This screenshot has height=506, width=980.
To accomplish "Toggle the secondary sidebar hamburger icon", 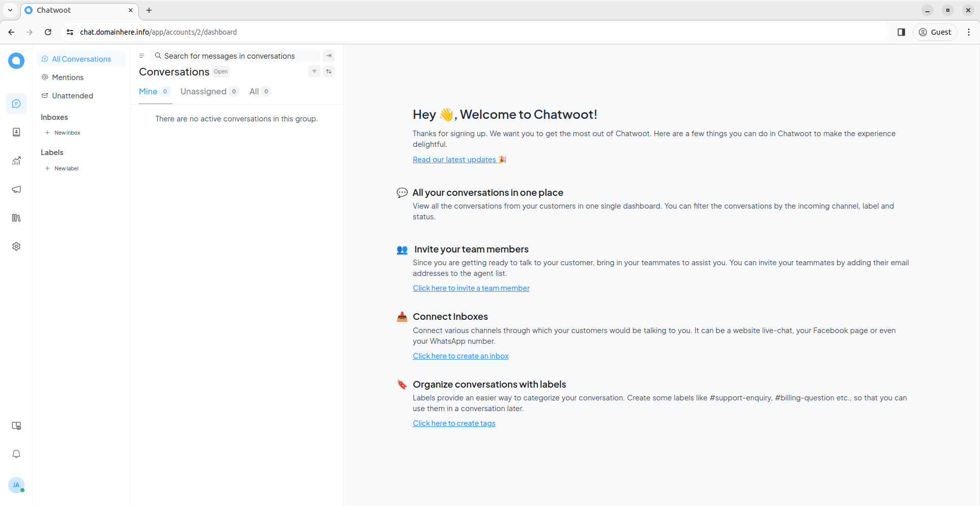I will 142,56.
